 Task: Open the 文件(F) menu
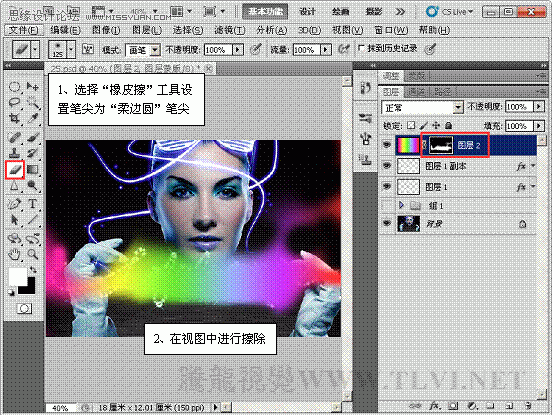pos(23,30)
